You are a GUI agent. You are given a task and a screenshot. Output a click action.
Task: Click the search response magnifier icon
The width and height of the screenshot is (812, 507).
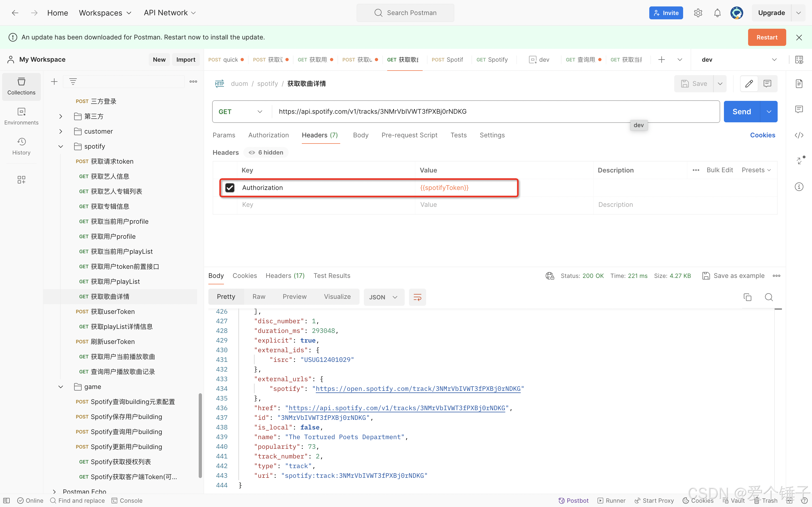[x=769, y=297]
